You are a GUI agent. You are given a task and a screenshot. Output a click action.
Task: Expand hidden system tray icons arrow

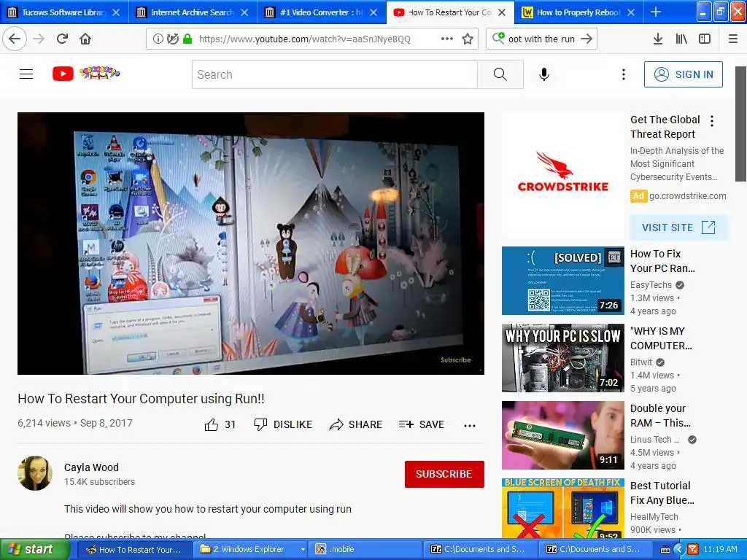click(679, 550)
